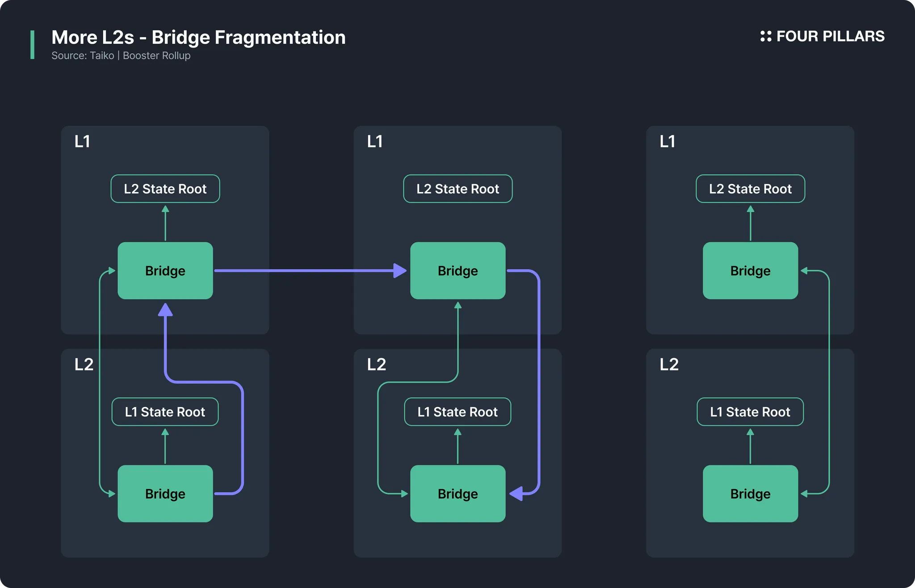This screenshot has width=915, height=588.
Task: Click the Bridge block in the middle L1 panel
Action: point(458,271)
